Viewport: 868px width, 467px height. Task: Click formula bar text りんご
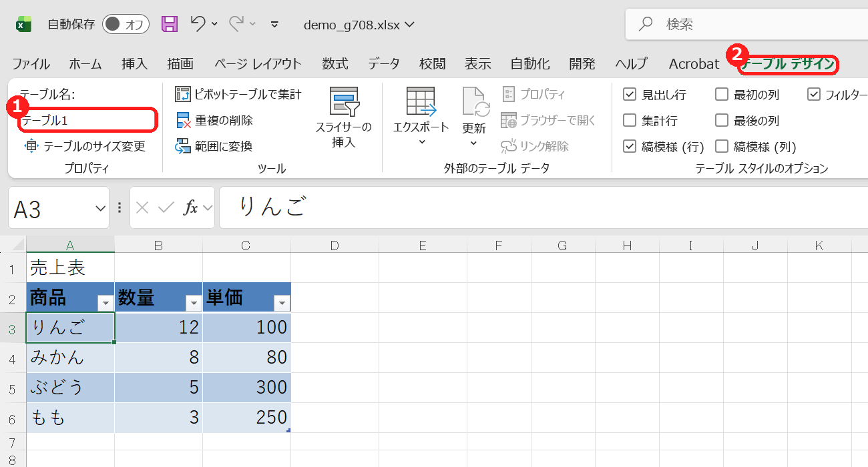tap(272, 207)
